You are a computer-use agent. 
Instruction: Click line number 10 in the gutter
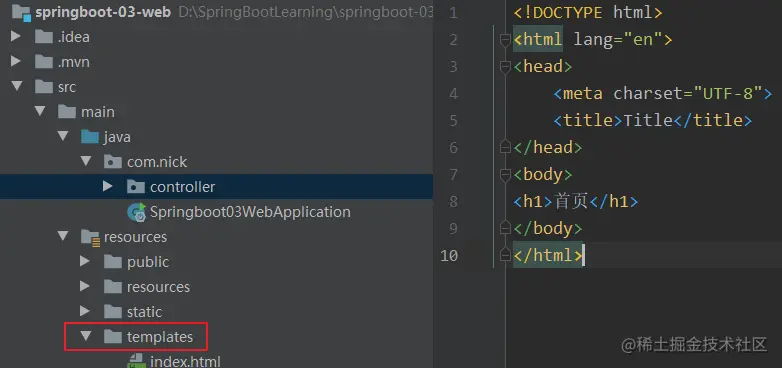tap(449, 255)
